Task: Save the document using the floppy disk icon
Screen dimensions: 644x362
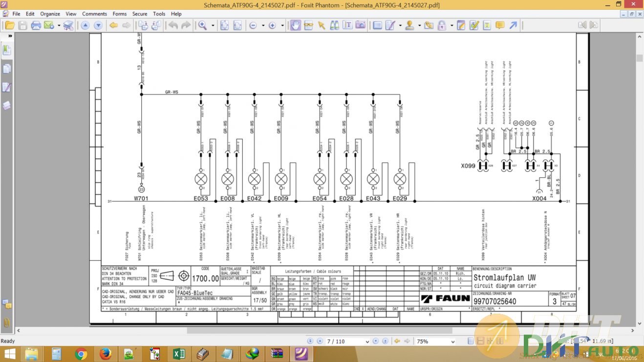Action: click(22, 25)
